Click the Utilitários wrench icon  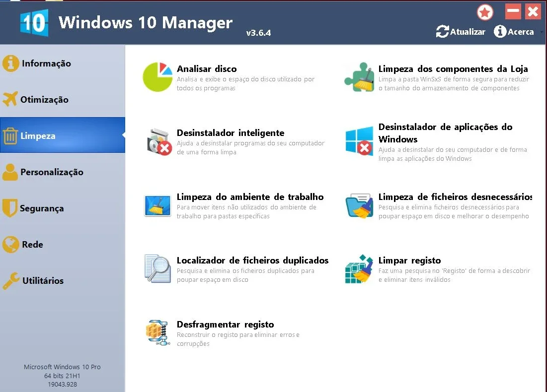coord(11,281)
